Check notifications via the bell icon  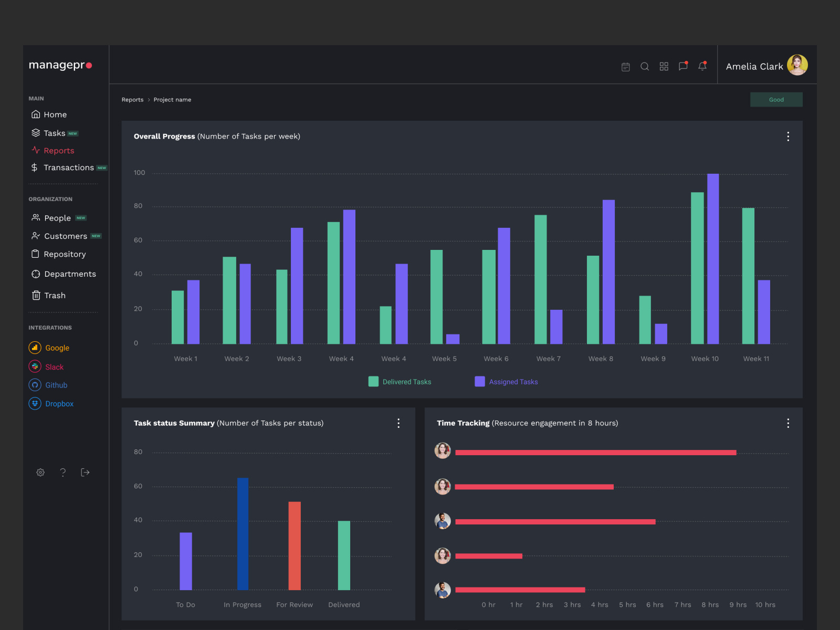tap(702, 66)
